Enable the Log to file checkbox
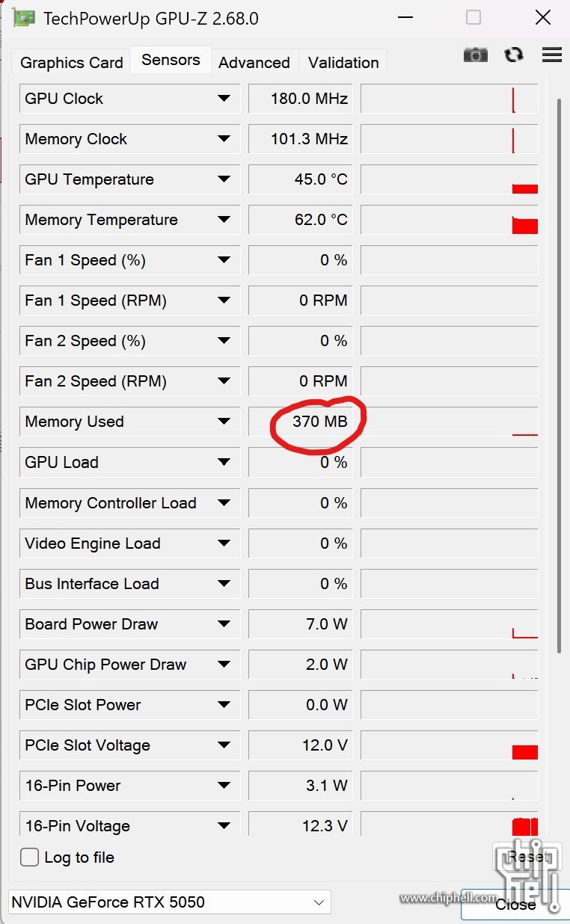Viewport: 570px width, 924px height. [x=30, y=857]
